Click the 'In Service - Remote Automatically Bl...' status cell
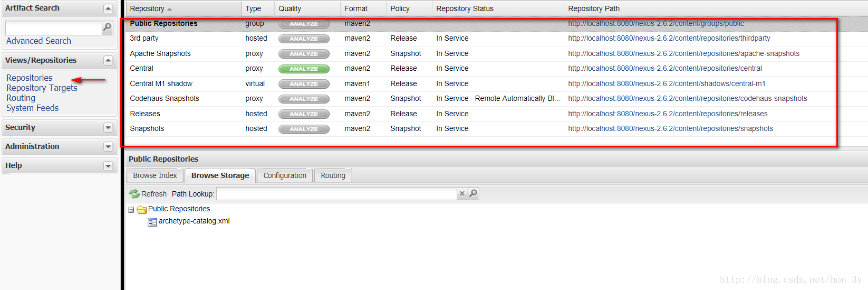 click(x=498, y=98)
